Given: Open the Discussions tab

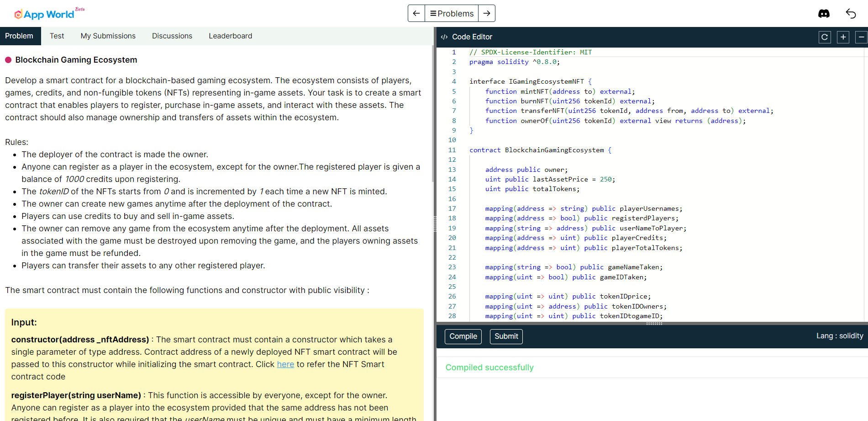Looking at the screenshot, I should pyautogui.click(x=172, y=36).
